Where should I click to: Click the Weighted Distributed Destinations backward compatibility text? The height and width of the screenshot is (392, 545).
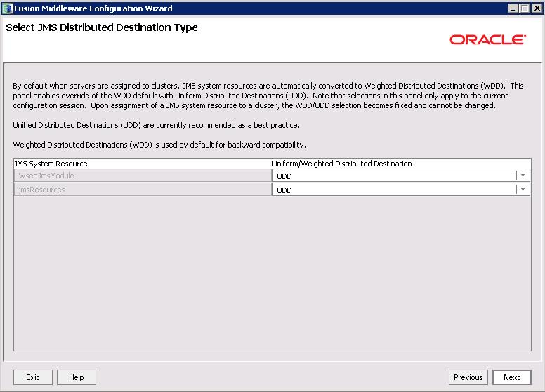click(159, 145)
